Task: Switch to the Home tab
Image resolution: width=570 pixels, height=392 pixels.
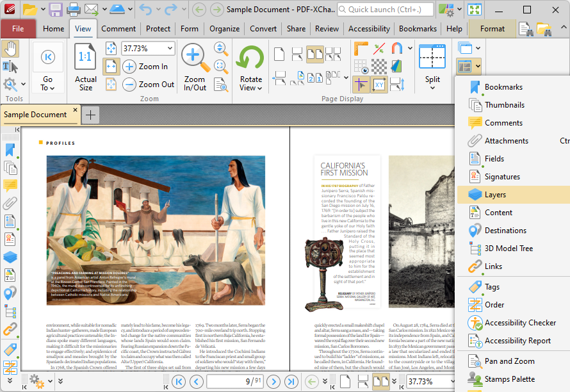Action: (53, 29)
